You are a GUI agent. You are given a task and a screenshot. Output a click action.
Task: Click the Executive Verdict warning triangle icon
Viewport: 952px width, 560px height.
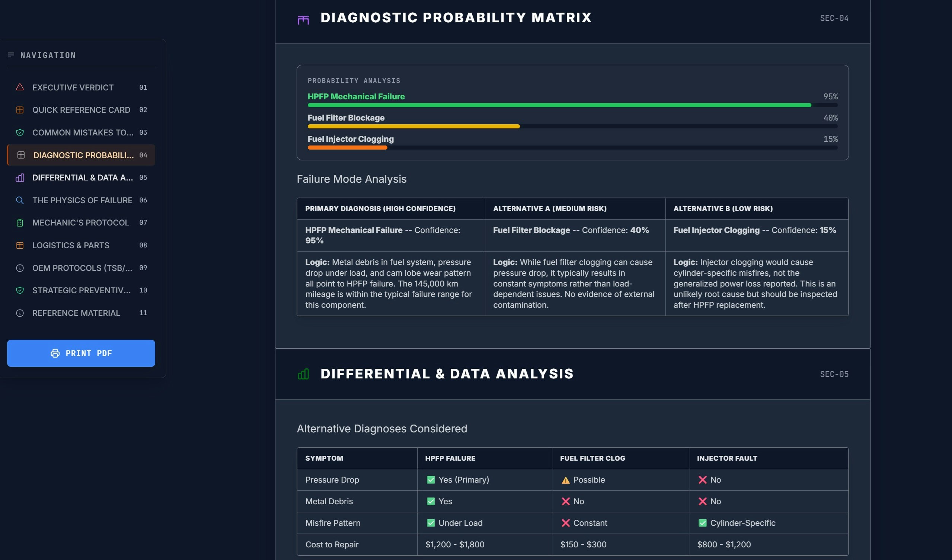click(x=20, y=87)
